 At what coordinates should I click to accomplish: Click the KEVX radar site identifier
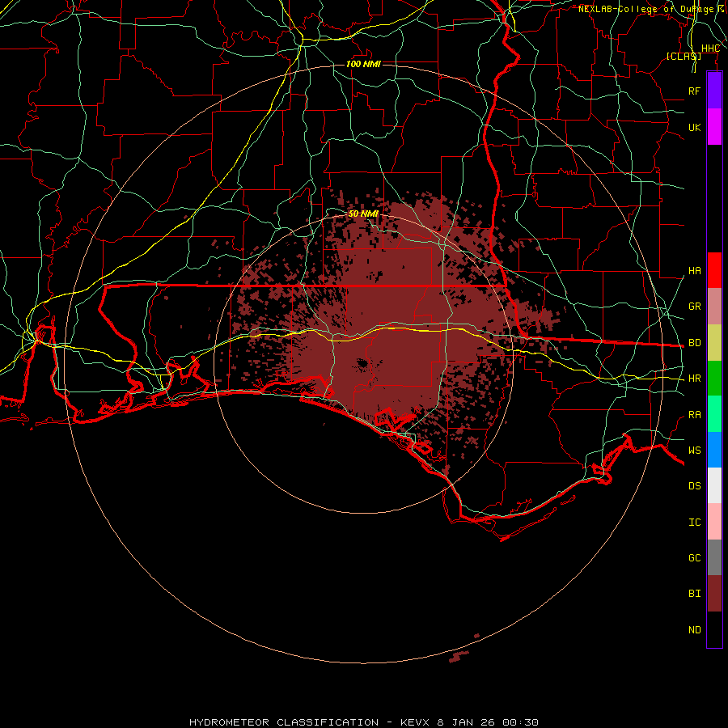tap(415, 722)
